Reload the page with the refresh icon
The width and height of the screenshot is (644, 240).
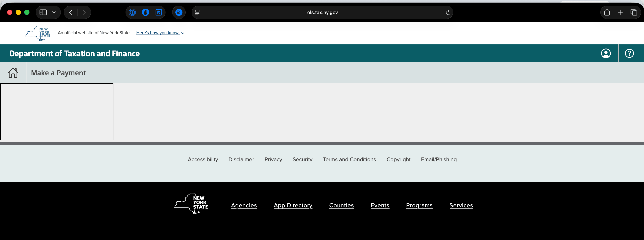pyautogui.click(x=448, y=13)
